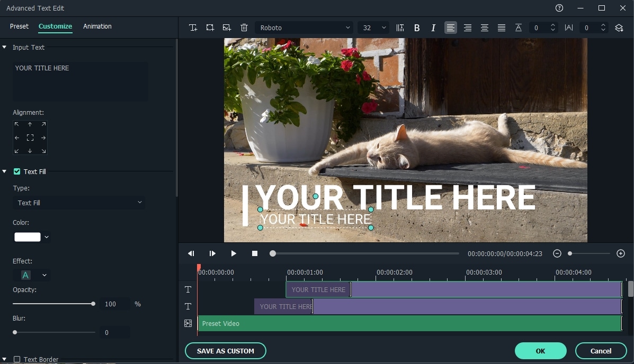Expand the Text Border section

click(x=4, y=359)
